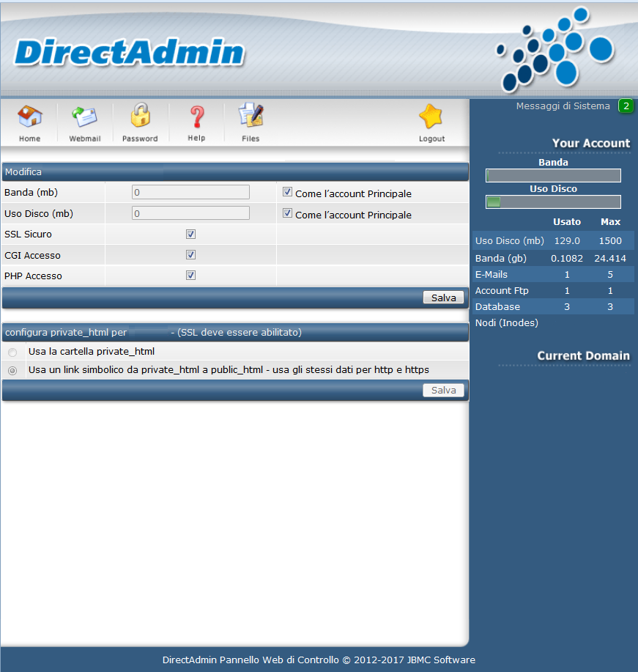
Task: Click the Uso Disco usage progress bar
Action: coord(553,202)
